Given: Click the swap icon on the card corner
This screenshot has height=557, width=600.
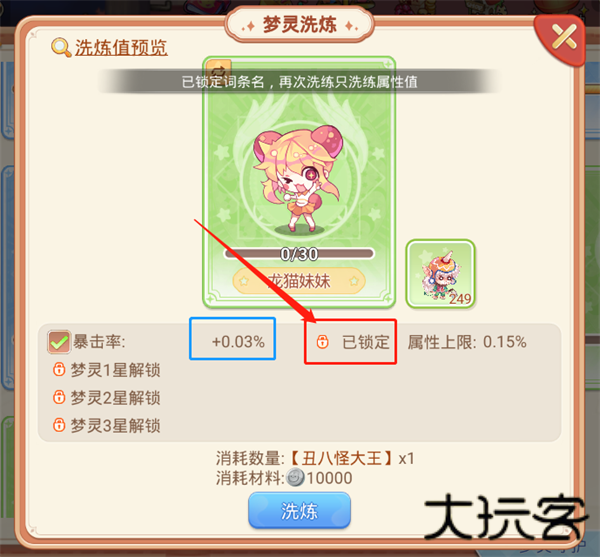Looking at the screenshot, I should coord(218,68).
